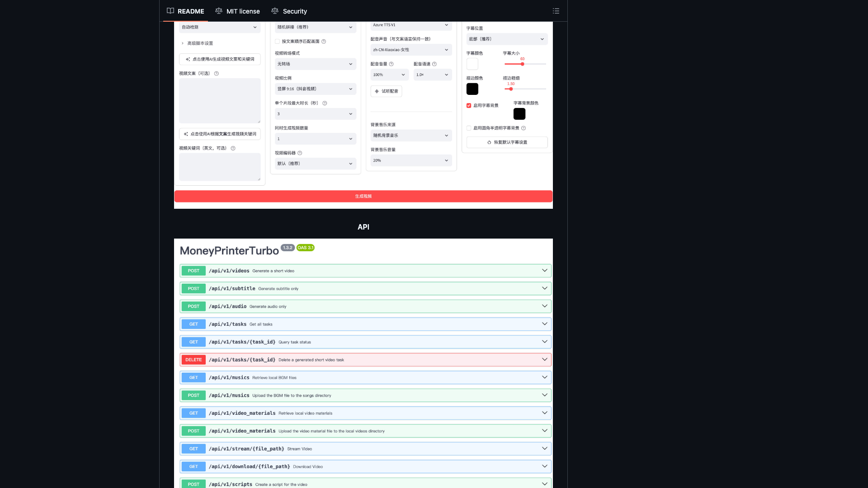Viewport: 868px width, 488px height.
Task: Uncheck 启用字幕背景 checkbox
Action: [469, 106]
